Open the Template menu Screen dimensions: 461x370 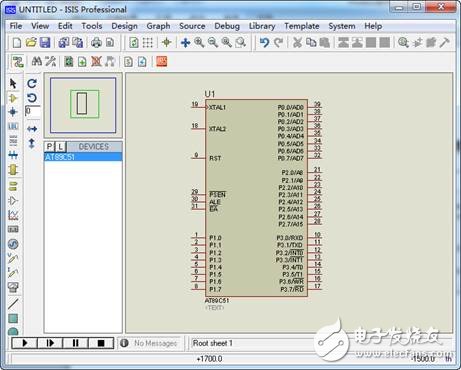302,26
